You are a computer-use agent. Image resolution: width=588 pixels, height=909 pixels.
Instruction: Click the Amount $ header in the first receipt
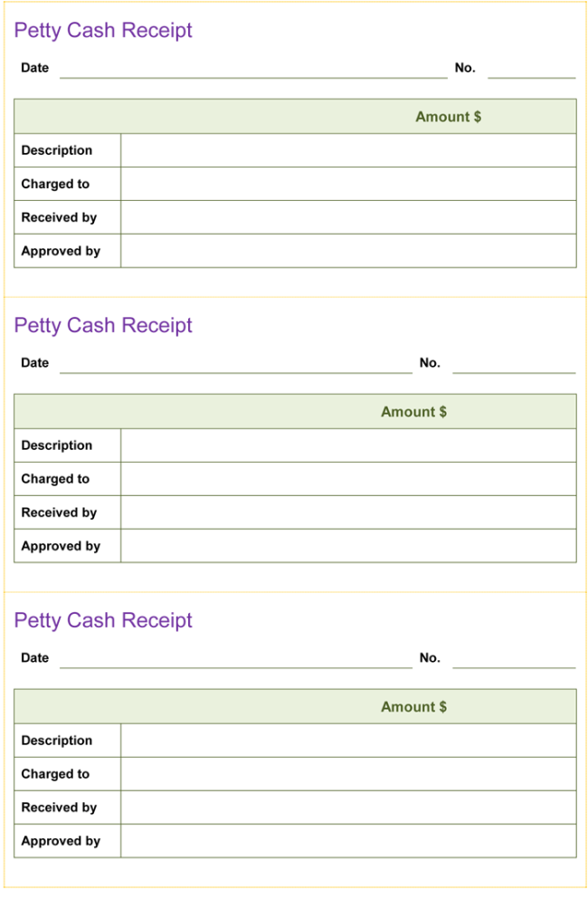pyautogui.click(x=448, y=117)
